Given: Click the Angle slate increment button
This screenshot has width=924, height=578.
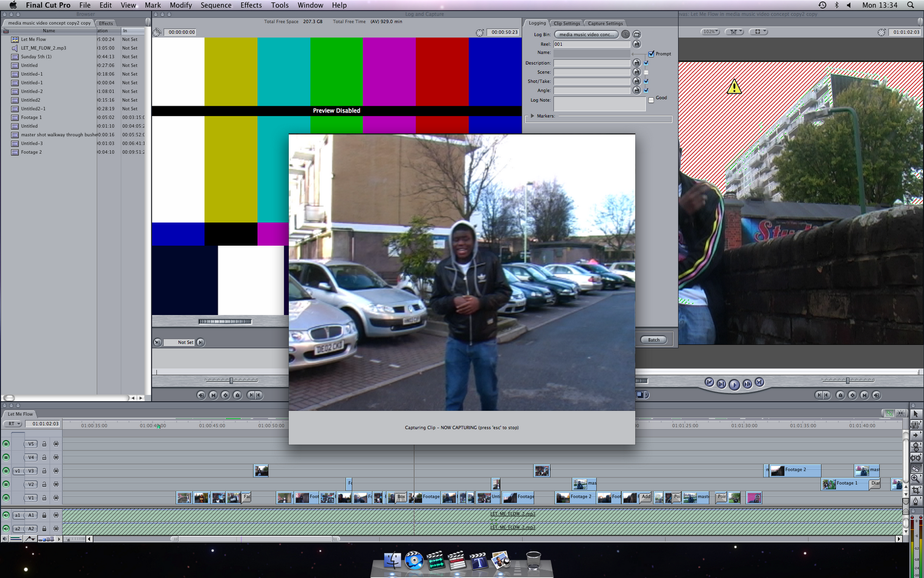Looking at the screenshot, I should [x=636, y=91].
